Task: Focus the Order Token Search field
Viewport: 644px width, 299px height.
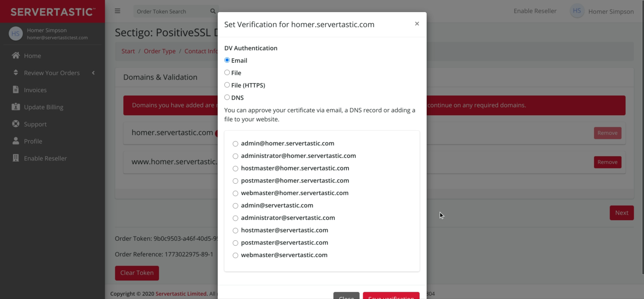Action: (171, 11)
